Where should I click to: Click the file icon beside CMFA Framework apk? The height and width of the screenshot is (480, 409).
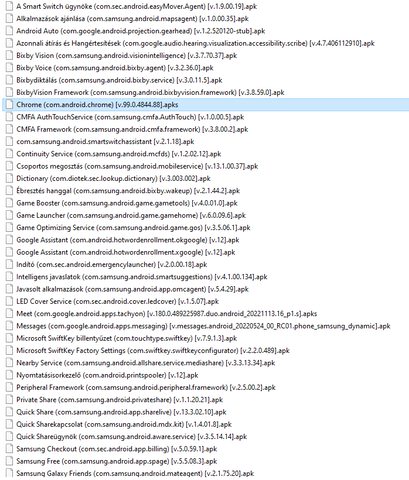[10, 129]
